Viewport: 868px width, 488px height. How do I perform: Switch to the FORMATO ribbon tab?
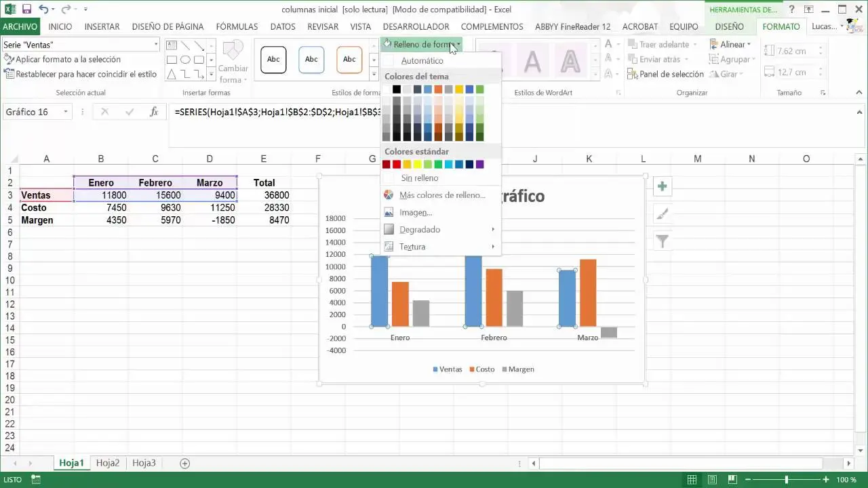[x=781, y=26]
